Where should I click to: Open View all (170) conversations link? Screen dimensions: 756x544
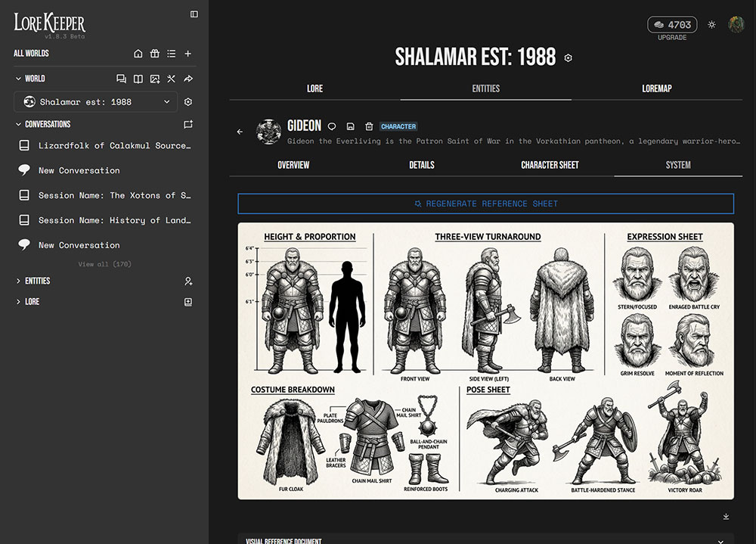tap(104, 263)
